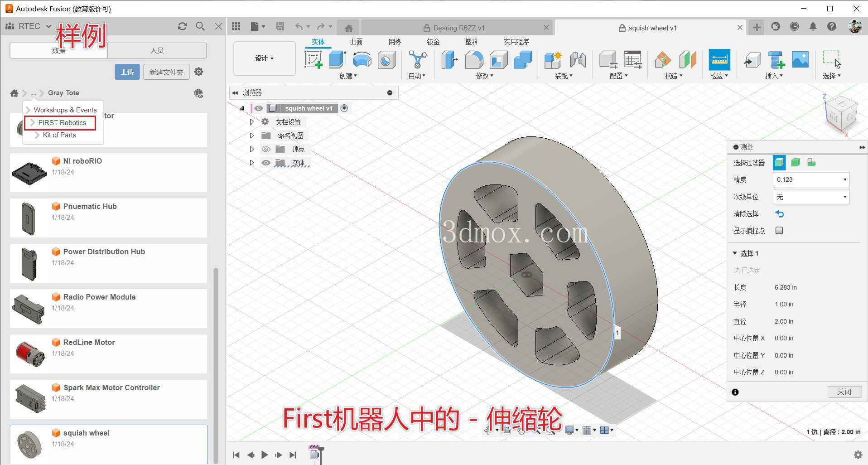The image size is (868, 465).
Task: Switch to the 网格 ribbon tab
Action: 395,42
